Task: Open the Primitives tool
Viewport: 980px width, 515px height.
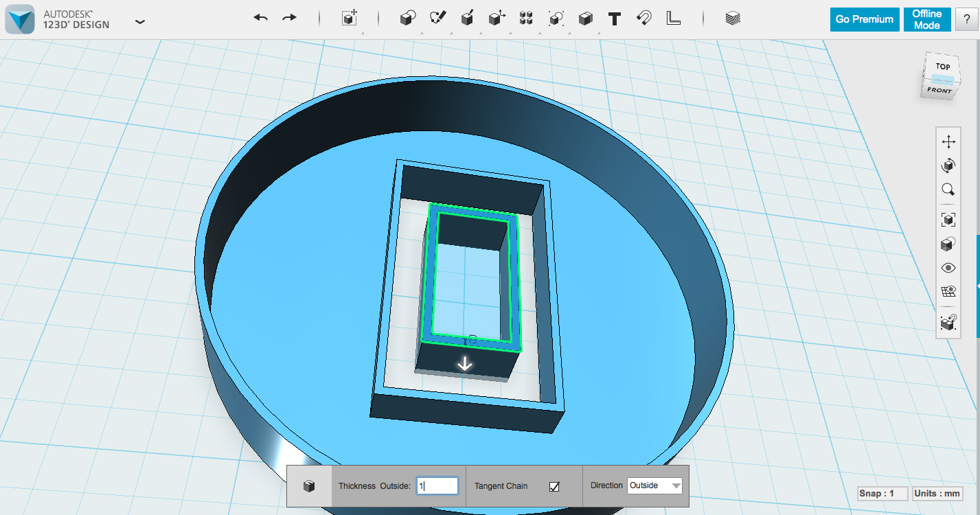Action: 407,19
